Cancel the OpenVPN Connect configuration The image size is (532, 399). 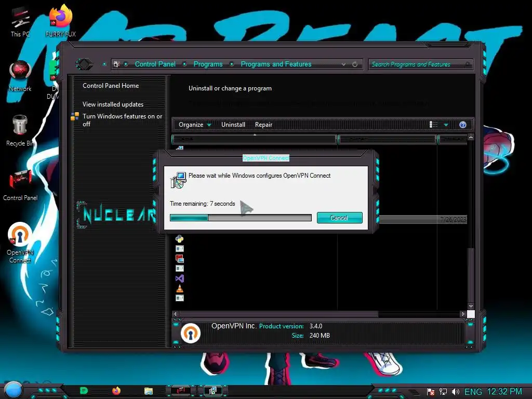coord(339,218)
